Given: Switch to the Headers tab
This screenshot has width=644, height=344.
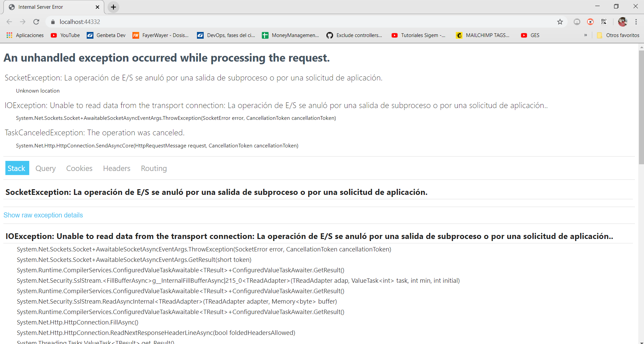Looking at the screenshot, I should (x=117, y=168).
